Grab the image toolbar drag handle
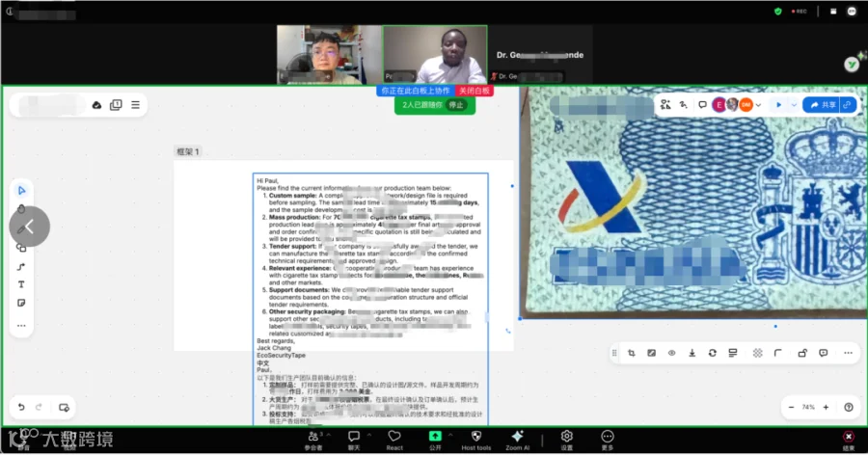Screen dimensions: 868x455 614,353
